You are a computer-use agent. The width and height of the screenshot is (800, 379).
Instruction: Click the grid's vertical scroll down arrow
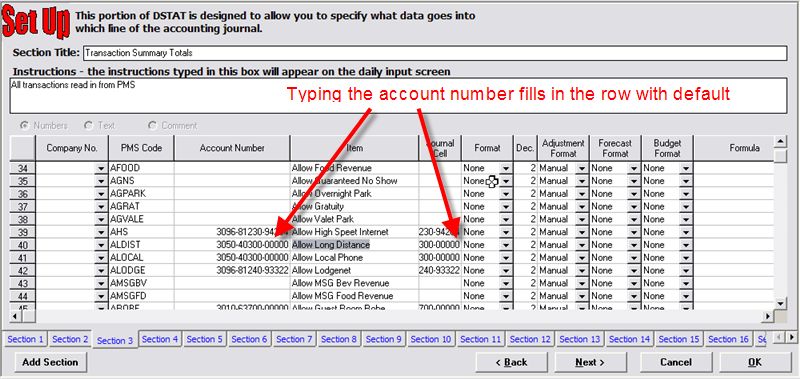[x=780, y=304]
